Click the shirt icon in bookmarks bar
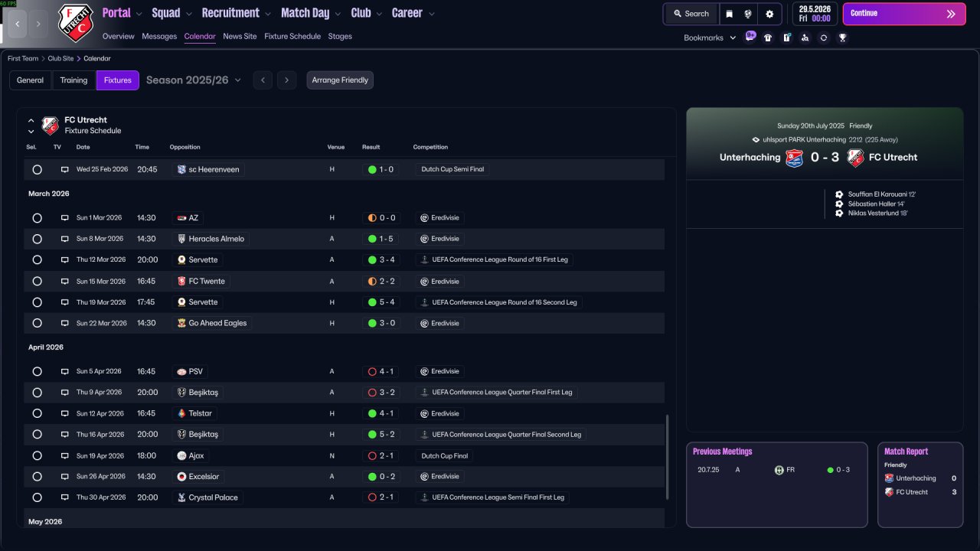The width and height of the screenshot is (980, 551). [x=768, y=37]
